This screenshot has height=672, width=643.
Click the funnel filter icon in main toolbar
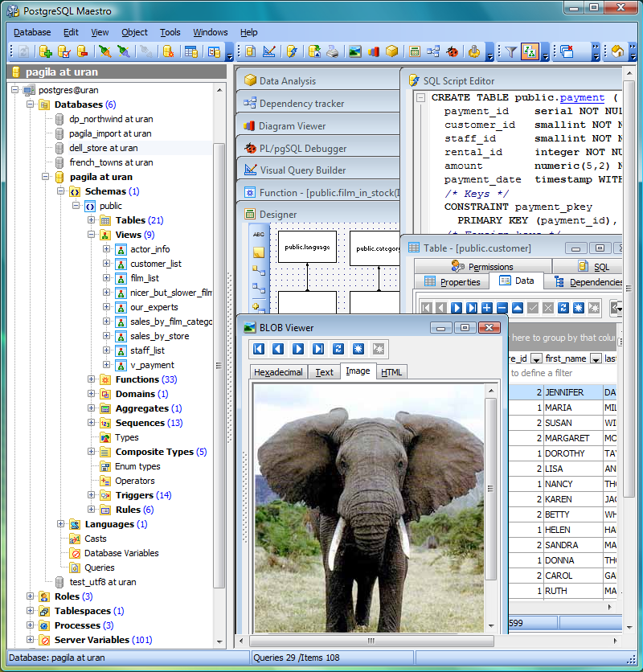tap(510, 51)
